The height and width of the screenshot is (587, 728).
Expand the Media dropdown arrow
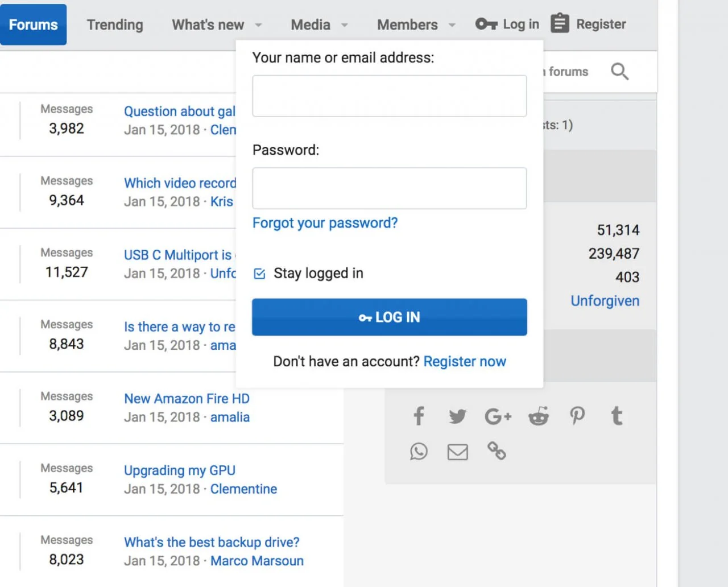coord(344,25)
